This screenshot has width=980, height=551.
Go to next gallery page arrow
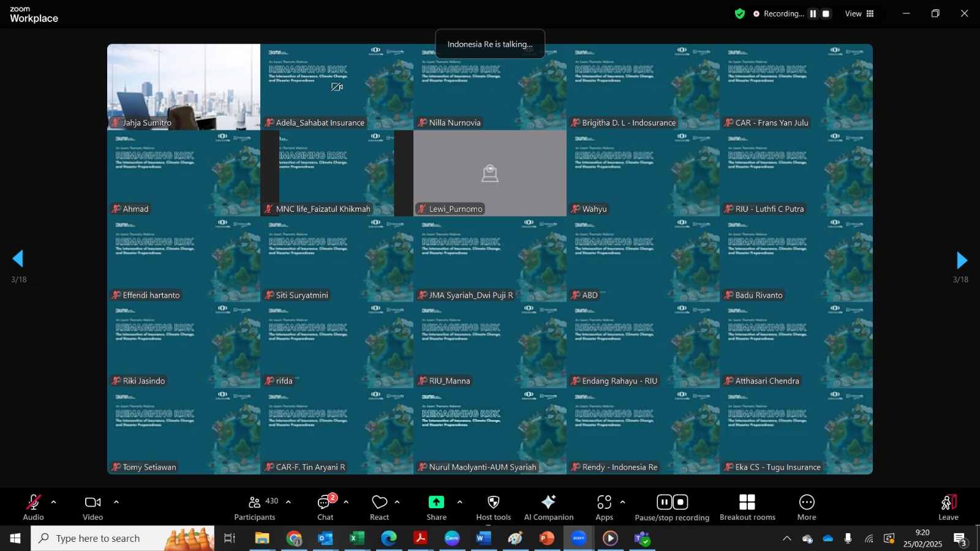pyautogui.click(x=962, y=260)
